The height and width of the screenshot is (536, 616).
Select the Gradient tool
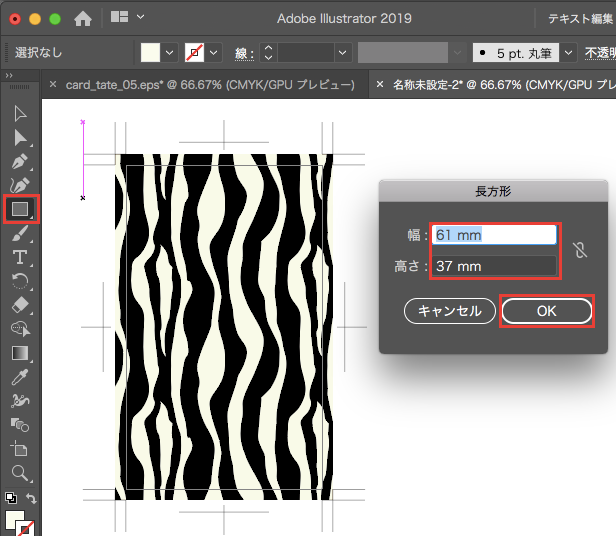tap(20, 353)
